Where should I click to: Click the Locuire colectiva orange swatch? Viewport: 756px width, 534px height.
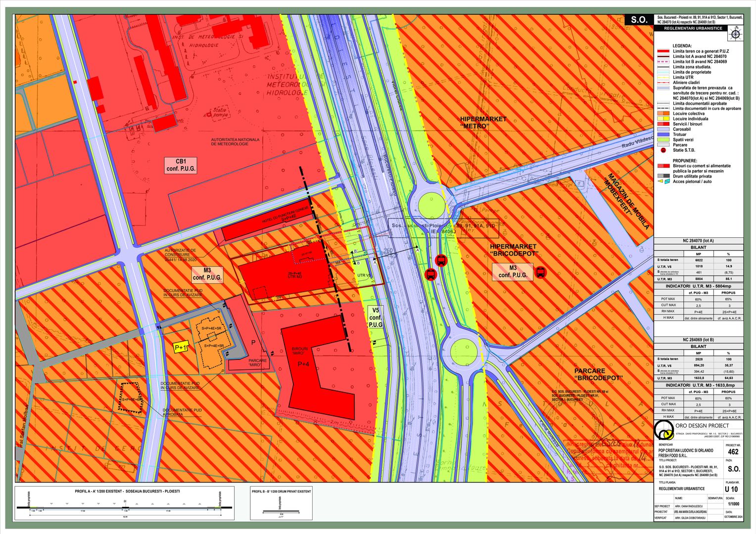(663, 113)
